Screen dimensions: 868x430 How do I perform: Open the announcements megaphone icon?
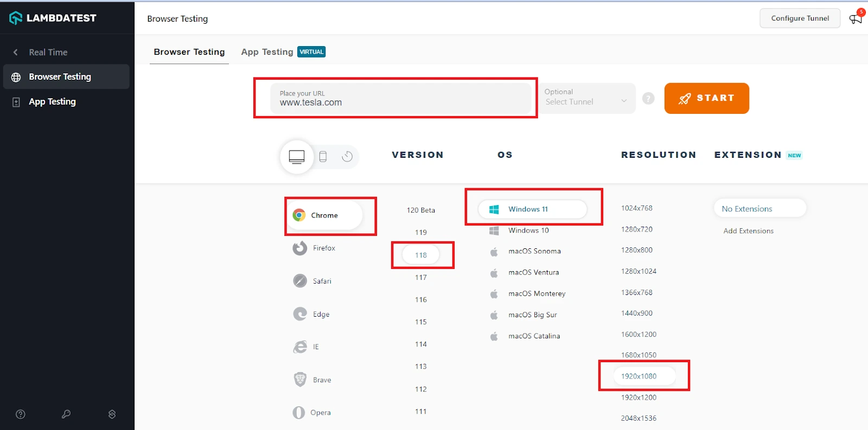pos(856,18)
